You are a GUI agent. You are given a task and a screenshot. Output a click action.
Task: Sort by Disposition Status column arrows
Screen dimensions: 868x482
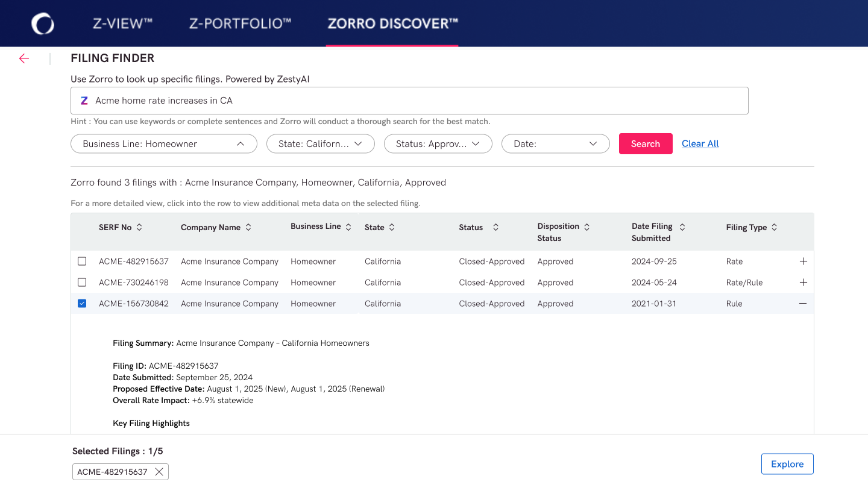pos(587,227)
